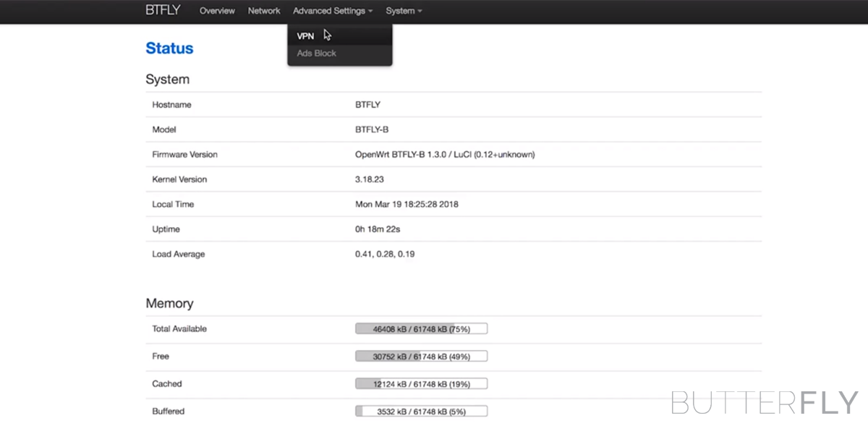
Task: Click the BTFLY-B model value
Action: point(372,130)
